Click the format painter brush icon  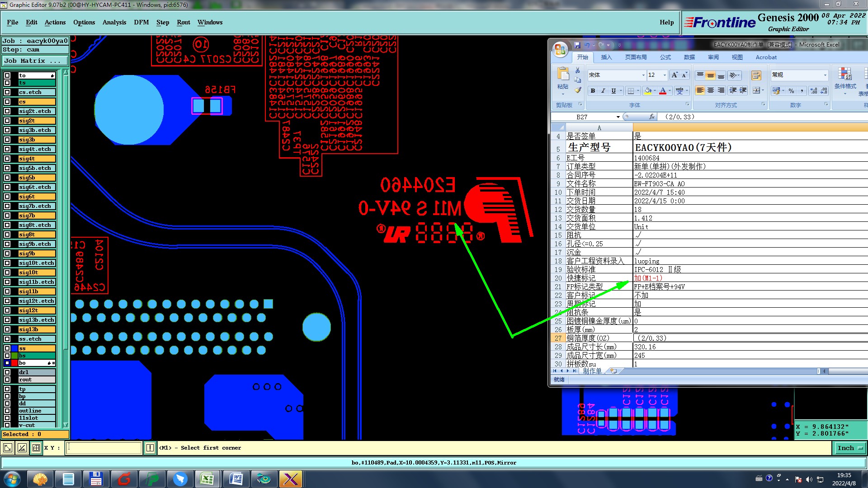coord(578,90)
